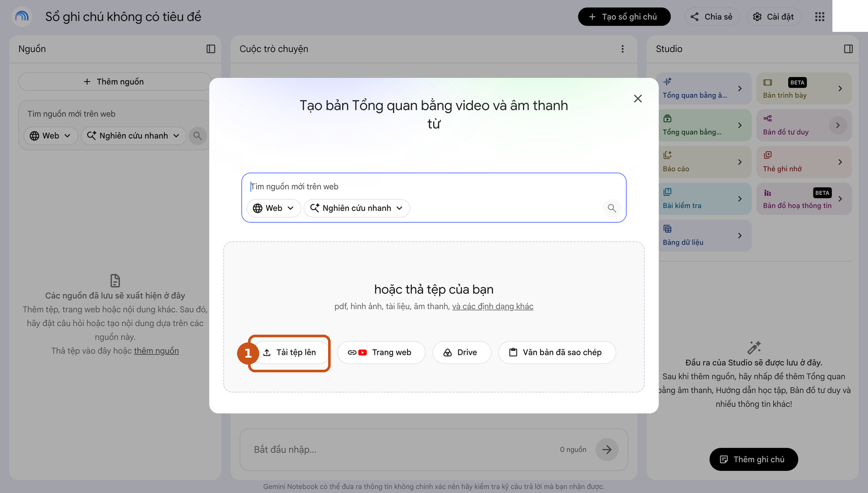Focus the dialog Tìm nguồn mới trên web field
The image size is (868, 493).
pos(434,186)
